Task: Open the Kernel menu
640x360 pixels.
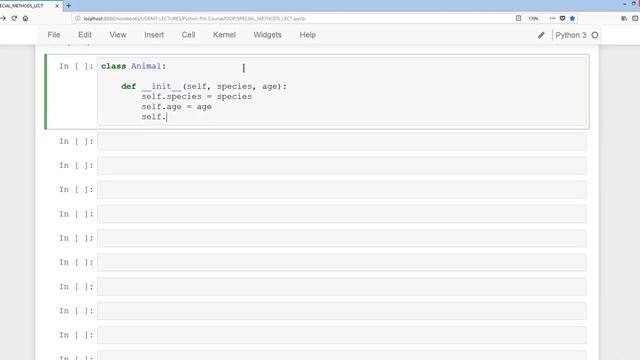Action: [x=224, y=35]
